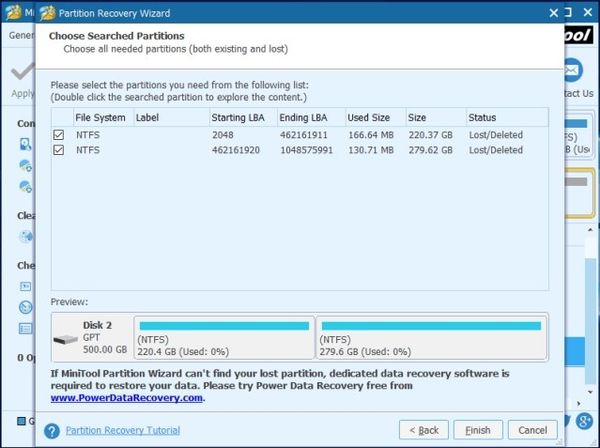This screenshot has width=600, height=448.
Task: Select the 220.4 GB NTFS partition preview
Action: point(223,339)
